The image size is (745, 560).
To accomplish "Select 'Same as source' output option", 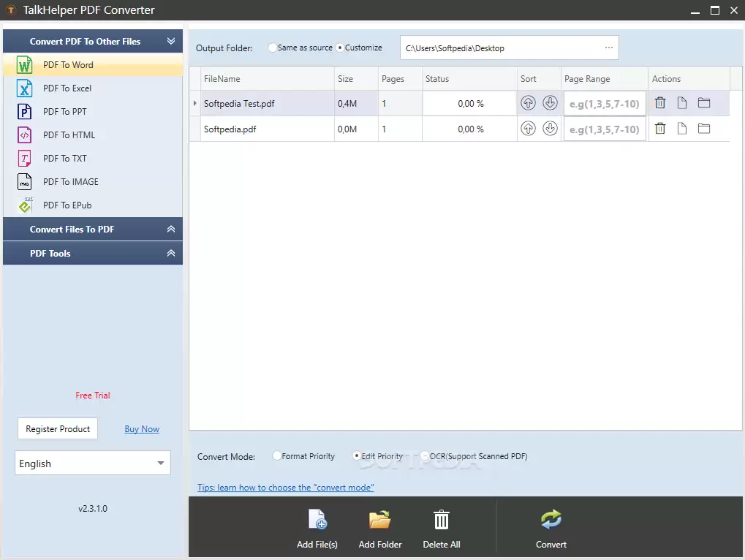I will pyautogui.click(x=273, y=48).
